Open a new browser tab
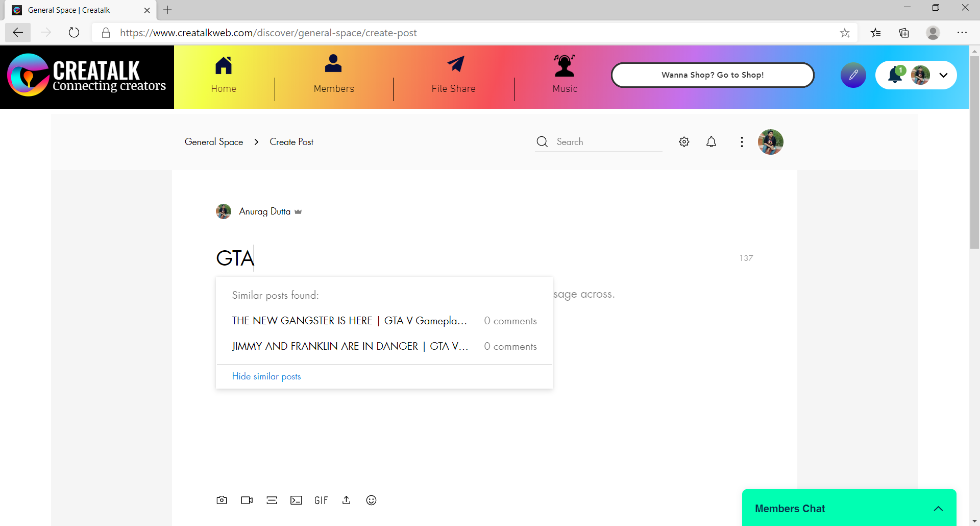 (x=167, y=10)
